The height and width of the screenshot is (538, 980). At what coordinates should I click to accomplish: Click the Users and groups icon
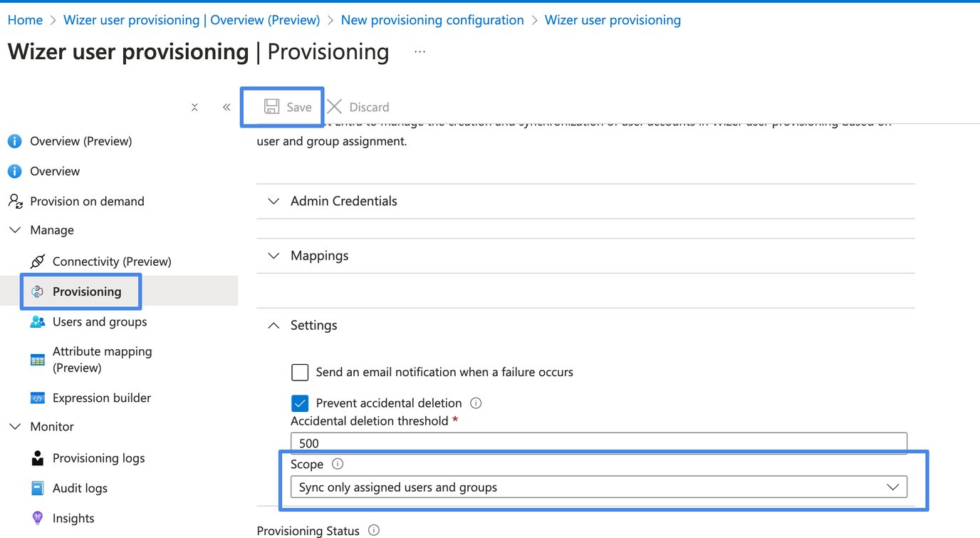pos(37,321)
